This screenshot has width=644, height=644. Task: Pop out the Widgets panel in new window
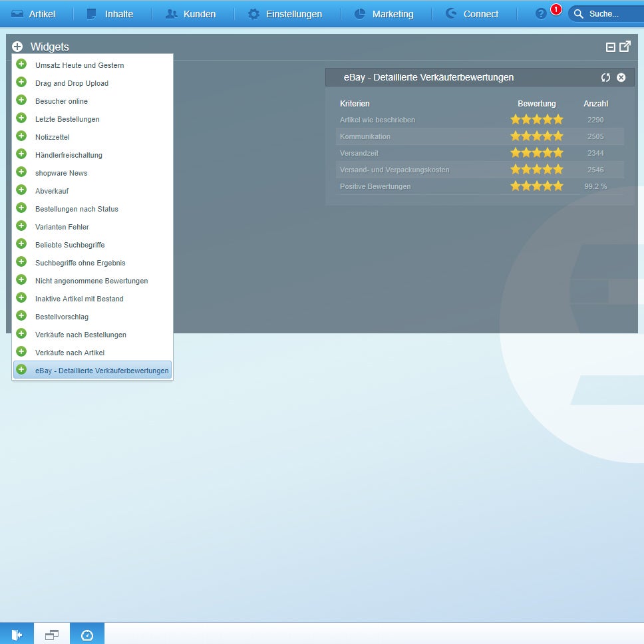[x=625, y=47]
